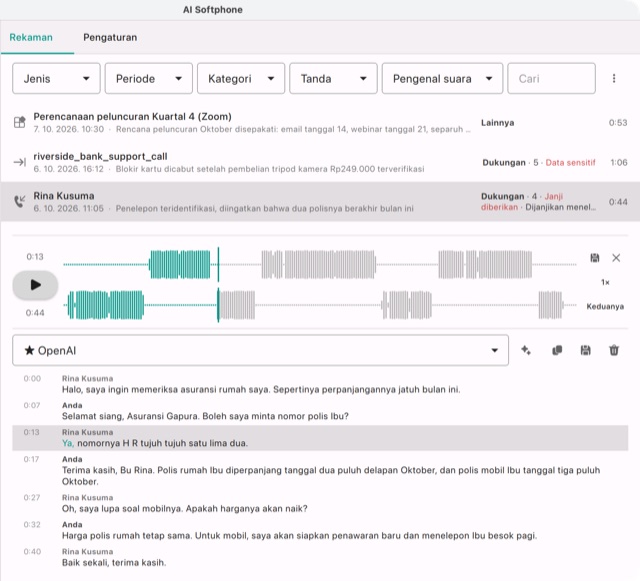
Task: Click "Baik sekali, terima kasih." text
Action: [114, 563]
